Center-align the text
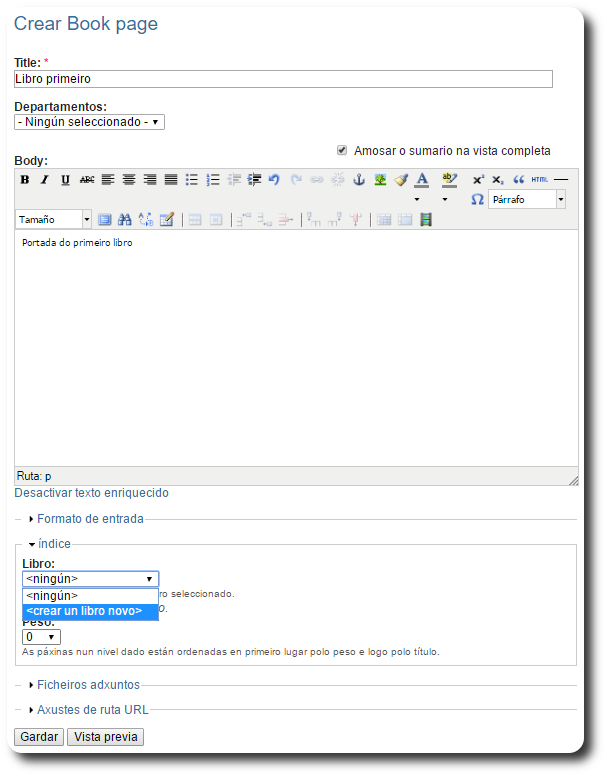The height and width of the screenshot is (776, 607). coord(129,180)
